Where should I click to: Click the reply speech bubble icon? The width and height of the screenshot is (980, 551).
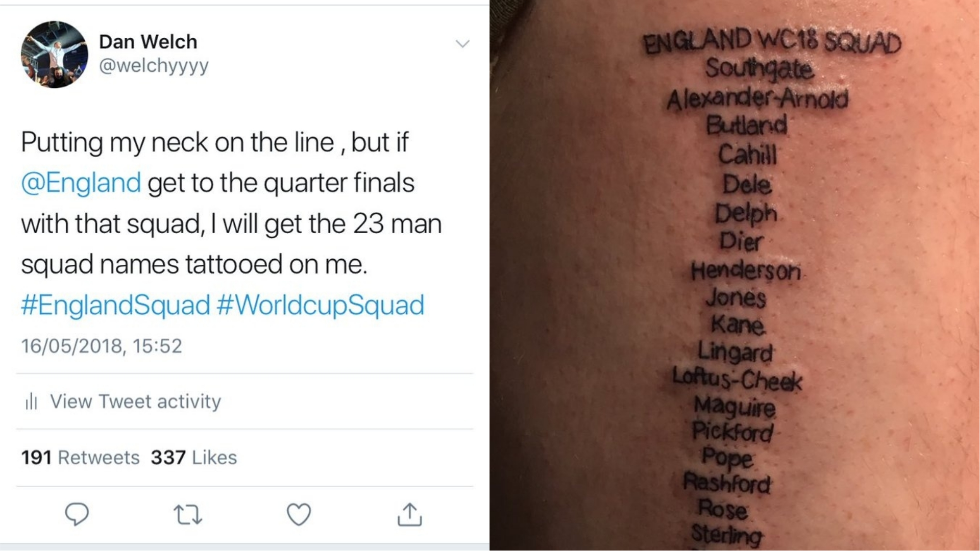point(77,514)
